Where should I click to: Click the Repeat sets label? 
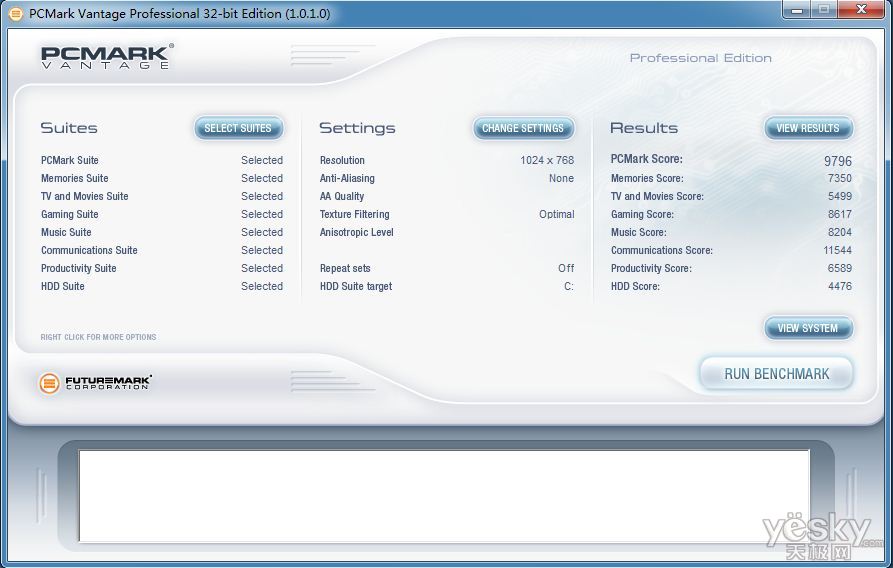click(x=345, y=268)
